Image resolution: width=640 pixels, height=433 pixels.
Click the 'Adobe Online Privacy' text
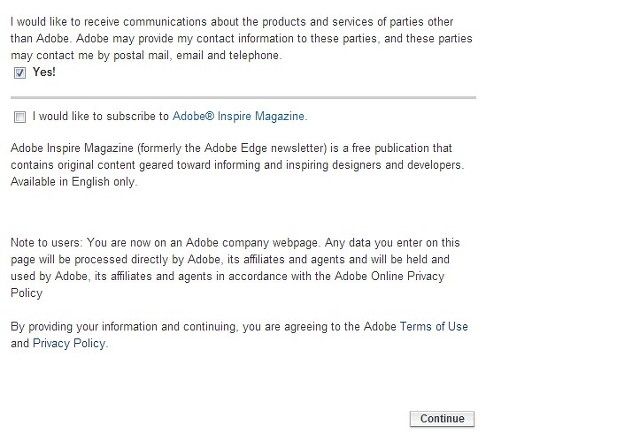[389, 276]
